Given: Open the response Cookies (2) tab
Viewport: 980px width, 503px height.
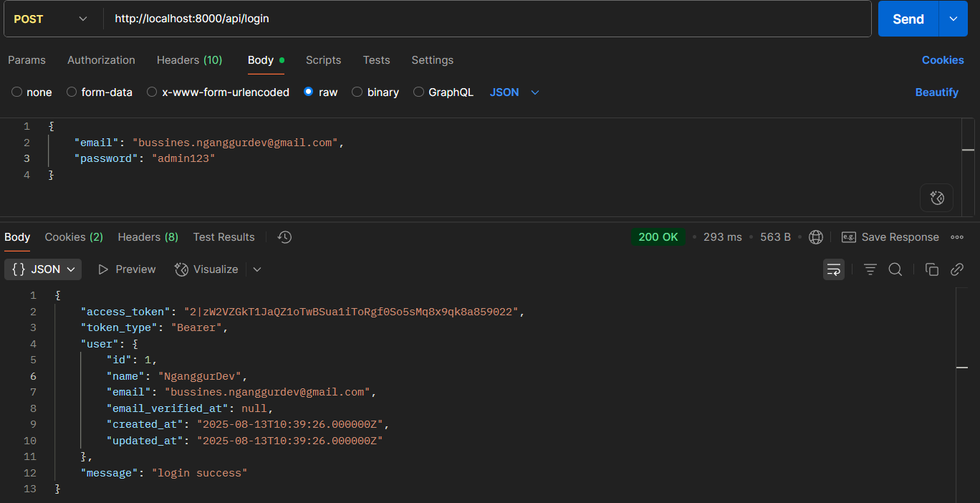Looking at the screenshot, I should [x=74, y=237].
